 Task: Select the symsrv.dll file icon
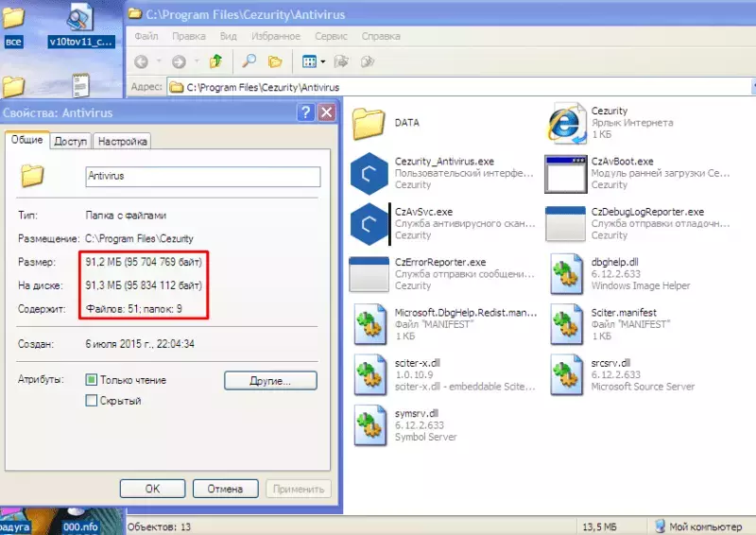pos(369,425)
